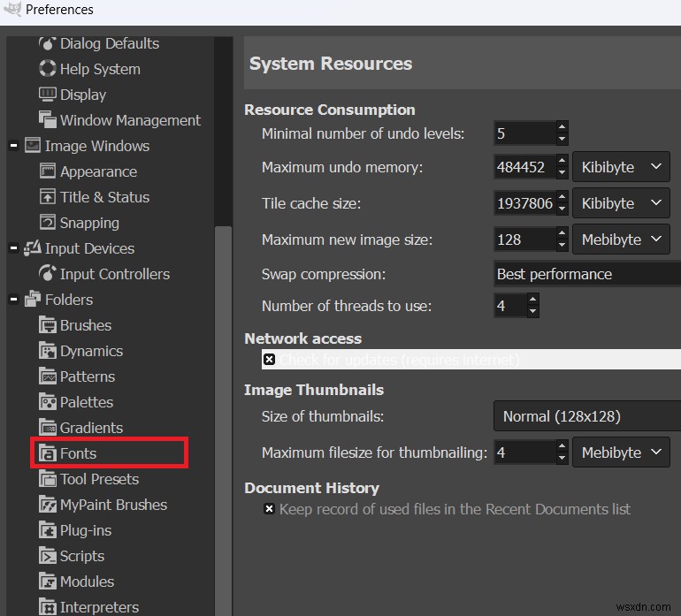Click the Image Windows icon
Image resolution: width=681 pixels, height=616 pixels.
[33, 146]
